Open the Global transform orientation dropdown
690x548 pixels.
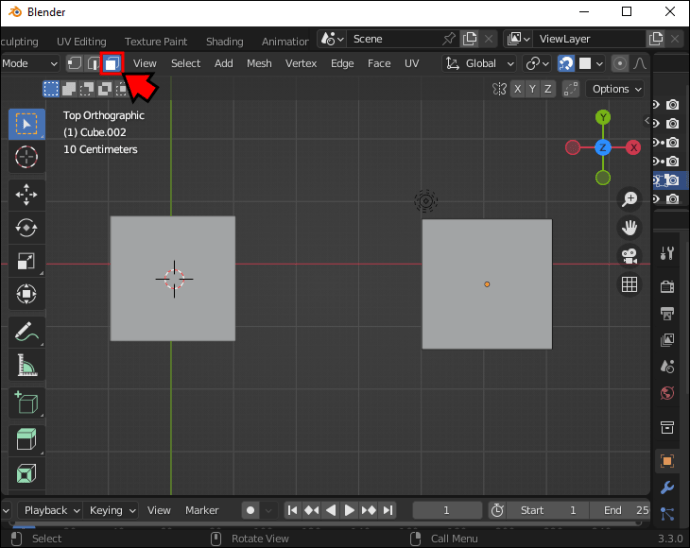pyautogui.click(x=479, y=63)
